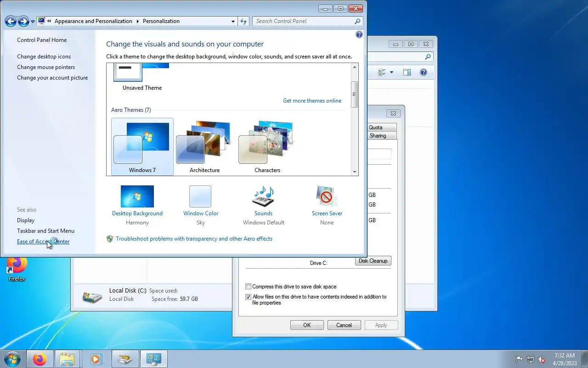Open Desktop Background settings icon
The width and height of the screenshot is (588, 368).
point(137,196)
